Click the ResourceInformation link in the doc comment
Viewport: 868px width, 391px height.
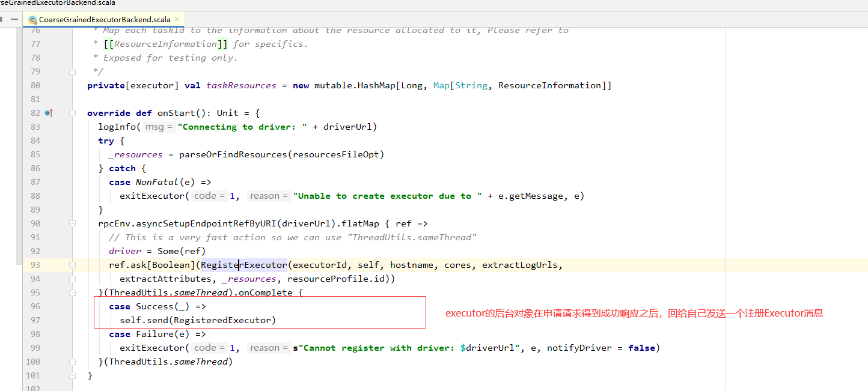165,44
